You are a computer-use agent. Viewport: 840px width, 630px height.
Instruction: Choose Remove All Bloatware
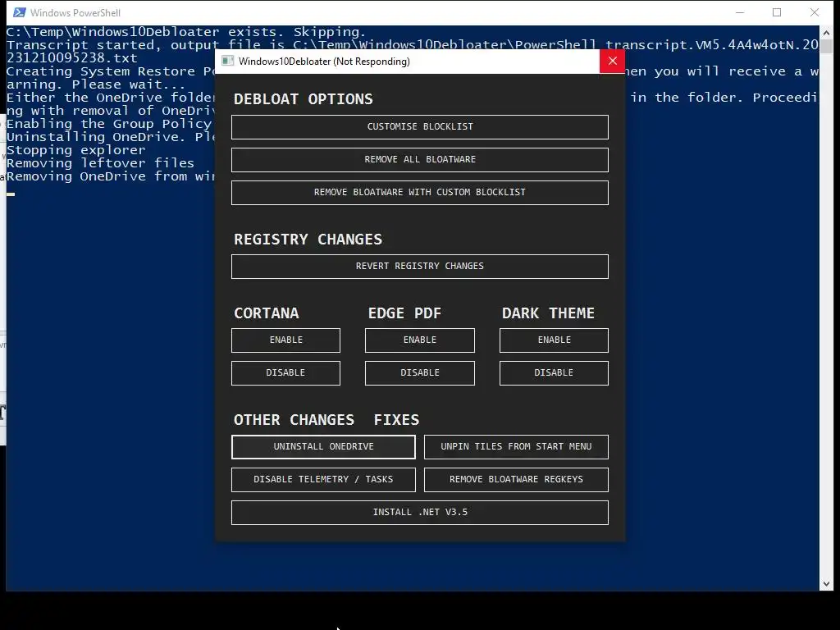point(419,160)
